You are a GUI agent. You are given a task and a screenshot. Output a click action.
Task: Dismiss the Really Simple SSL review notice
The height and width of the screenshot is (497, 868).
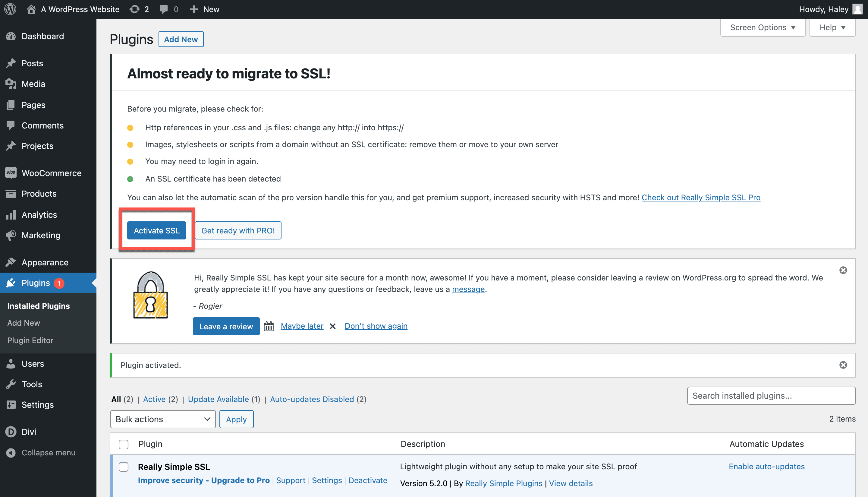[x=843, y=270]
